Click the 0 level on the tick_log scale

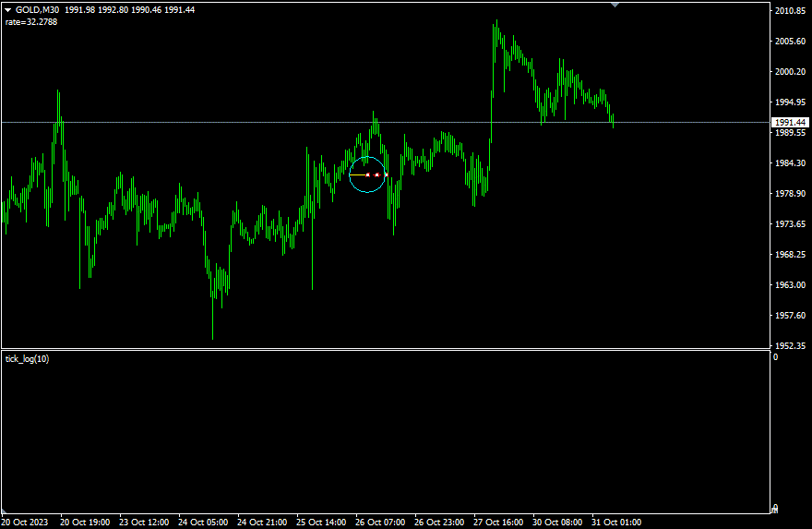[x=775, y=357]
